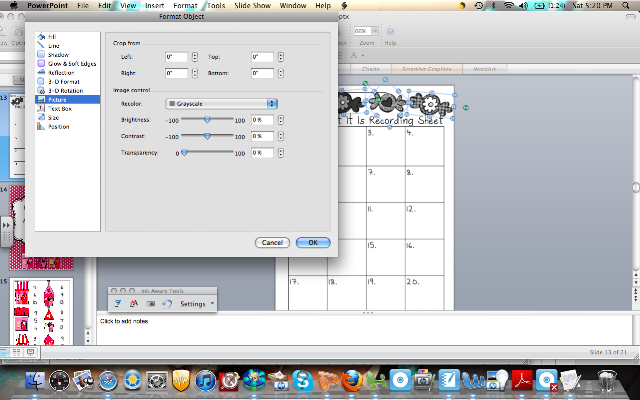Click the Brightness percentage field

(262, 120)
